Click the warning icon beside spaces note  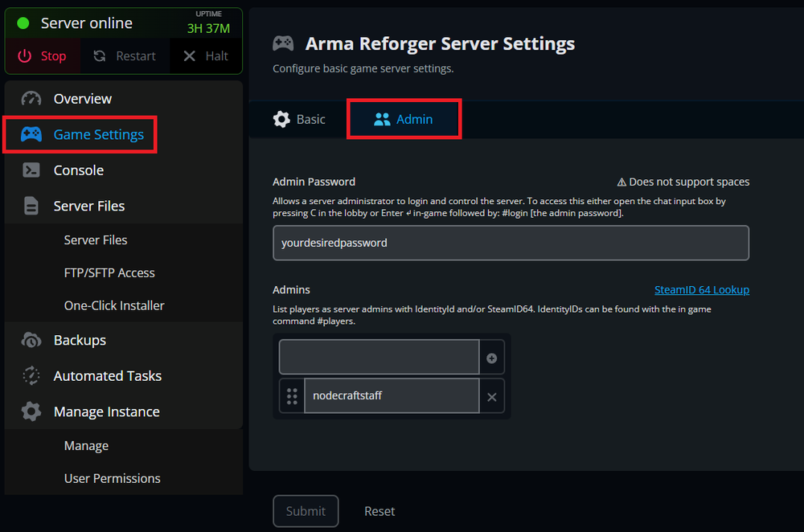point(621,182)
